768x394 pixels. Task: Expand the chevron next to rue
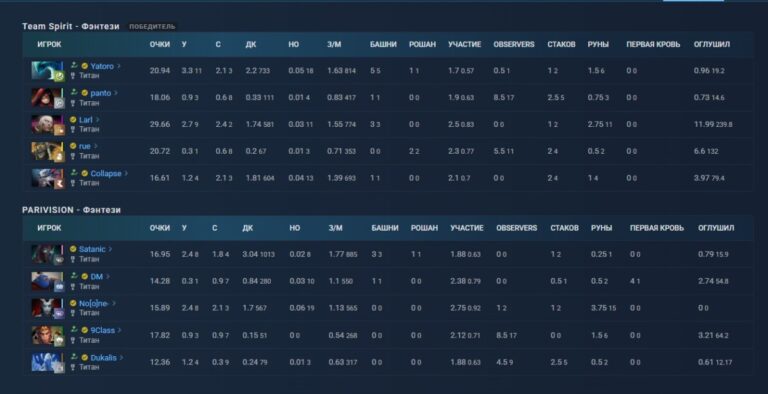(x=96, y=146)
